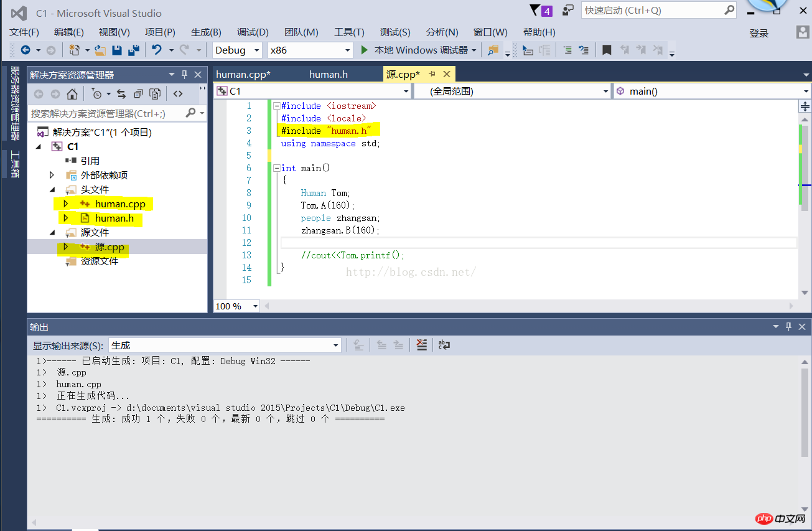
Task: Open the 文件(F) menu
Action: pyautogui.click(x=24, y=32)
